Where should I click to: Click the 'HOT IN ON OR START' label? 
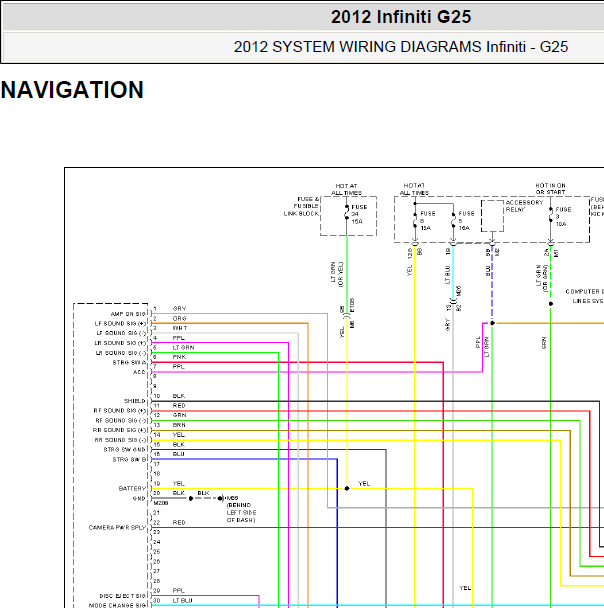(550, 189)
